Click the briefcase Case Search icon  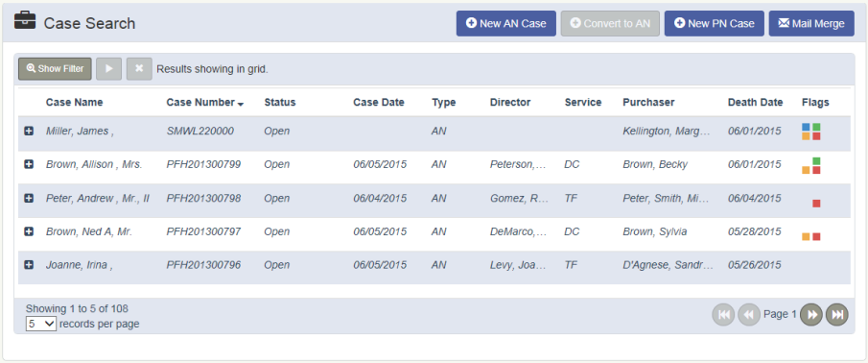tap(25, 22)
